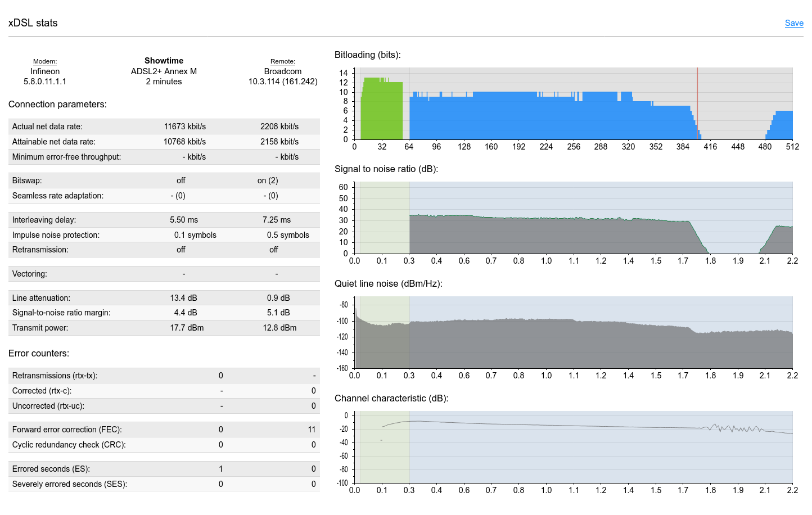Screen dimensions: 812x515
Task: Click the 2208 kbit/s actual data rate
Action: (279, 127)
